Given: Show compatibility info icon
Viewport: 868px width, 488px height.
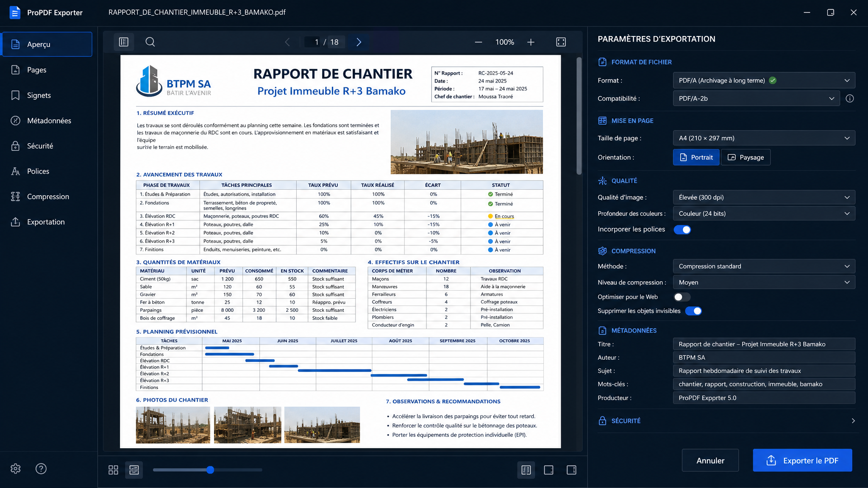Looking at the screenshot, I should point(849,98).
